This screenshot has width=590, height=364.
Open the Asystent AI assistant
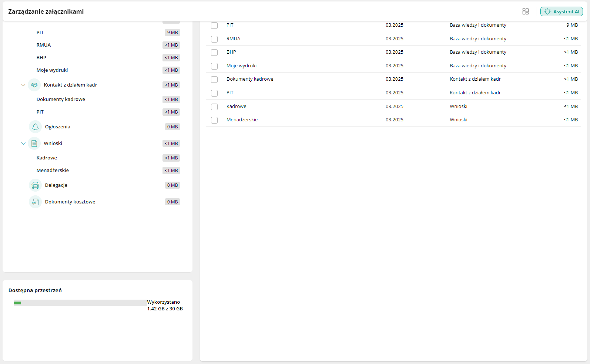point(561,11)
